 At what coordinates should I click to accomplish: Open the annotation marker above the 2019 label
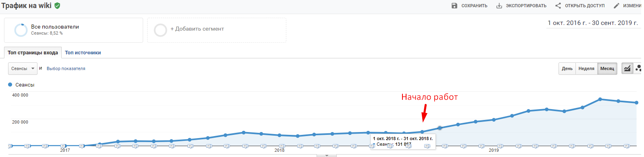(x=500, y=146)
